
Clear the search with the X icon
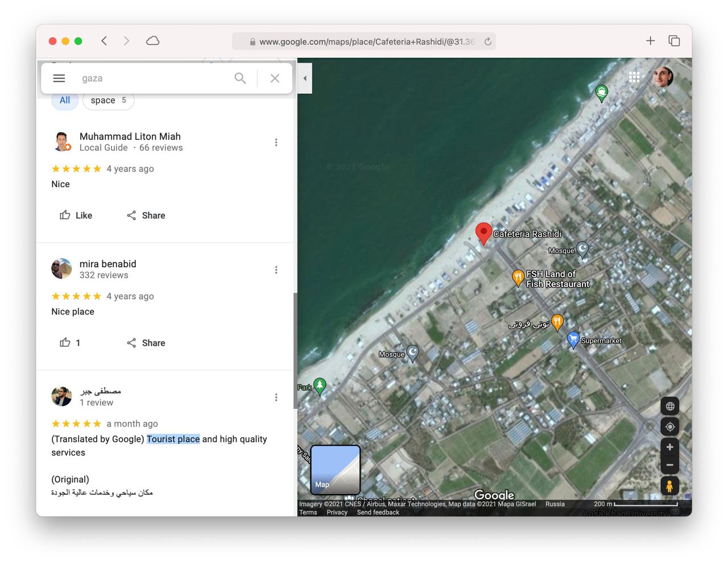[x=275, y=78]
